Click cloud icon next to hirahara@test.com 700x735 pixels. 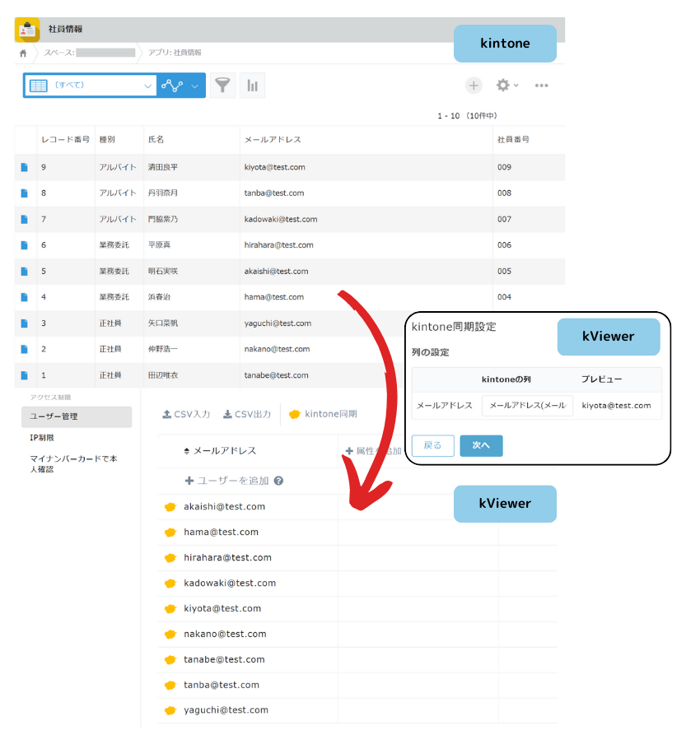tap(170, 558)
